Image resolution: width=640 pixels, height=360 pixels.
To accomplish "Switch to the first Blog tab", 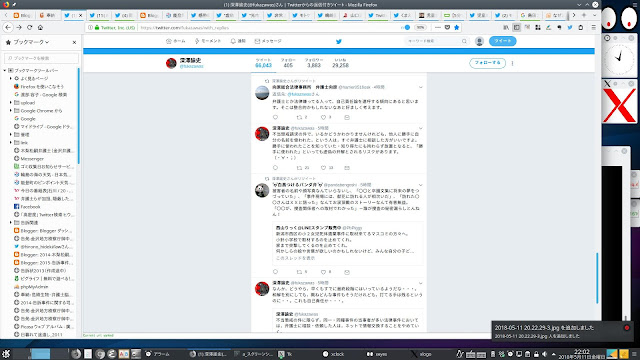I will pos(22,16).
